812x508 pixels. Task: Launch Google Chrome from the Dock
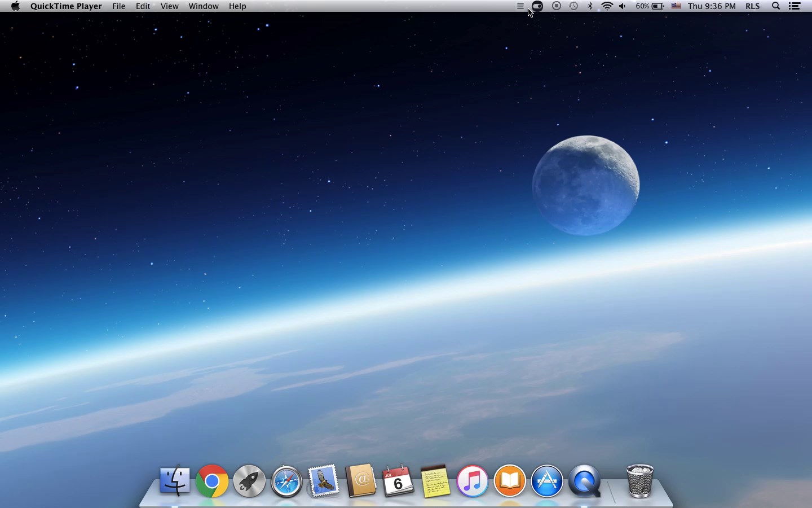[212, 481]
